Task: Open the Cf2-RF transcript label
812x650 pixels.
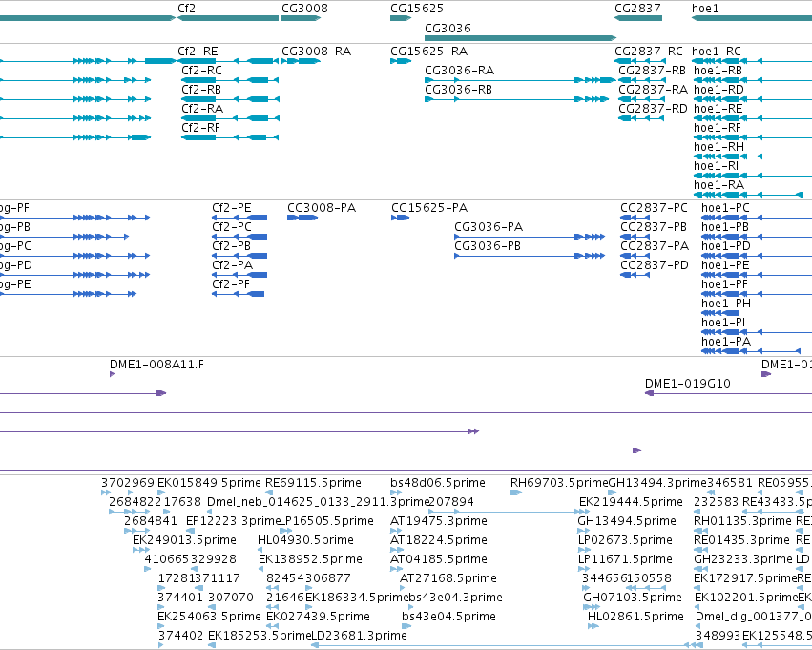Action: pyautogui.click(x=200, y=127)
